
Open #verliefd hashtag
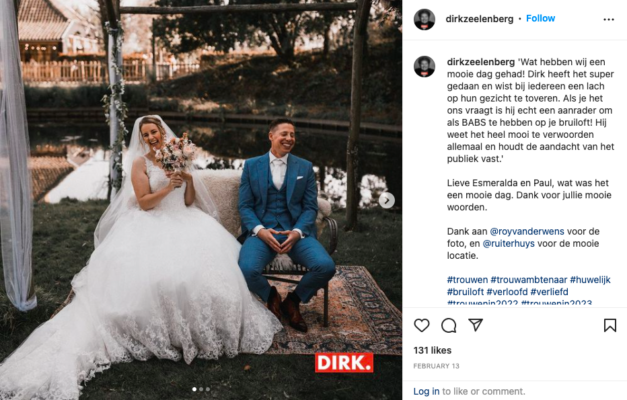tap(549, 292)
